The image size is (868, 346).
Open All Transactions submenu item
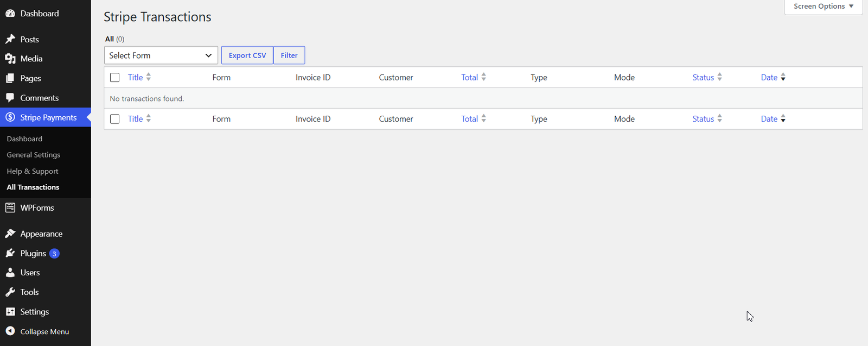33,187
